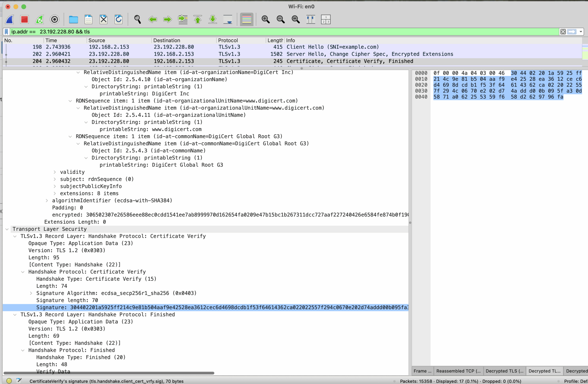Expand subjectPublicKeyInfo node
This screenshot has width=588, height=384.
(55, 186)
